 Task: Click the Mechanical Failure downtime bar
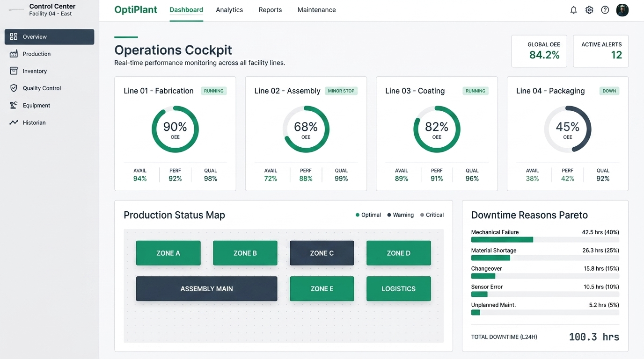[x=545, y=240]
